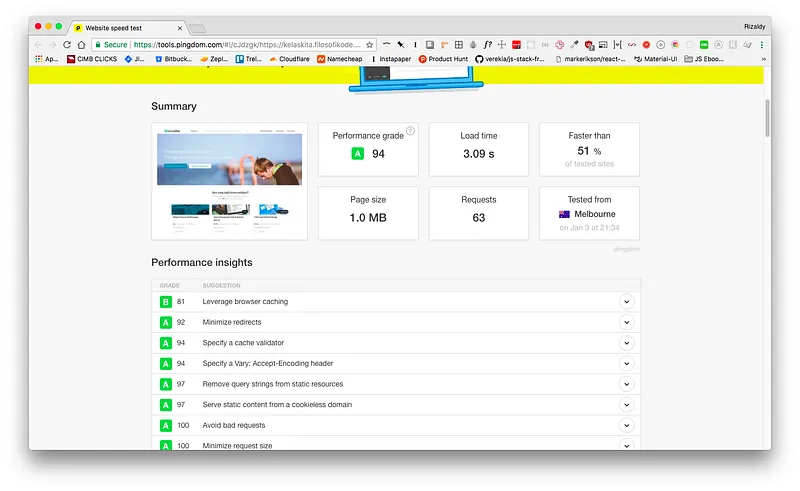Click the green Secure padlock icon
This screenshot has height=491, width=800.
click(x=96, y=45)
